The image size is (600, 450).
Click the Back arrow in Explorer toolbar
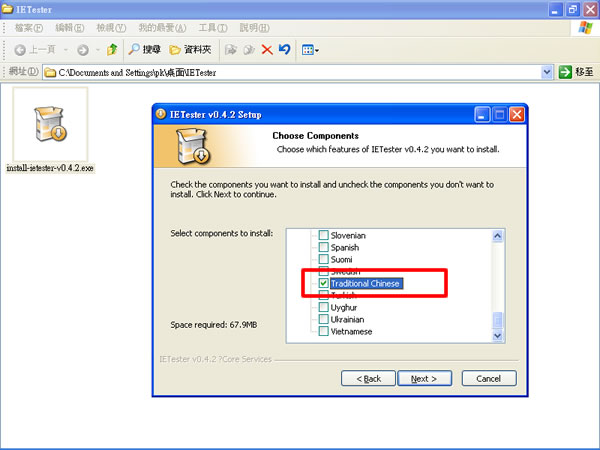(20, 50)
